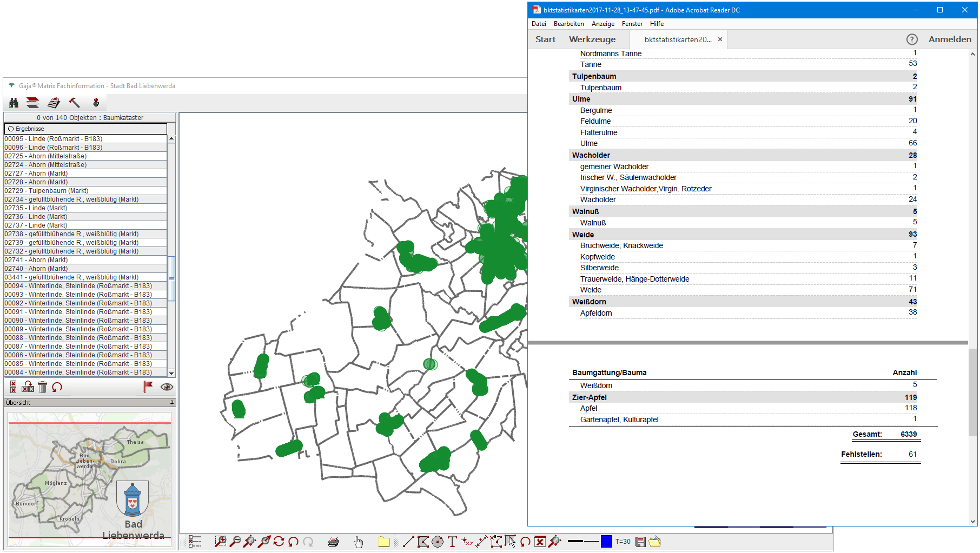The height and width of the screenshot is (553, 980).
Task: Open the layers stack tool
Action: pyautogui.click(x=33, y=103)
